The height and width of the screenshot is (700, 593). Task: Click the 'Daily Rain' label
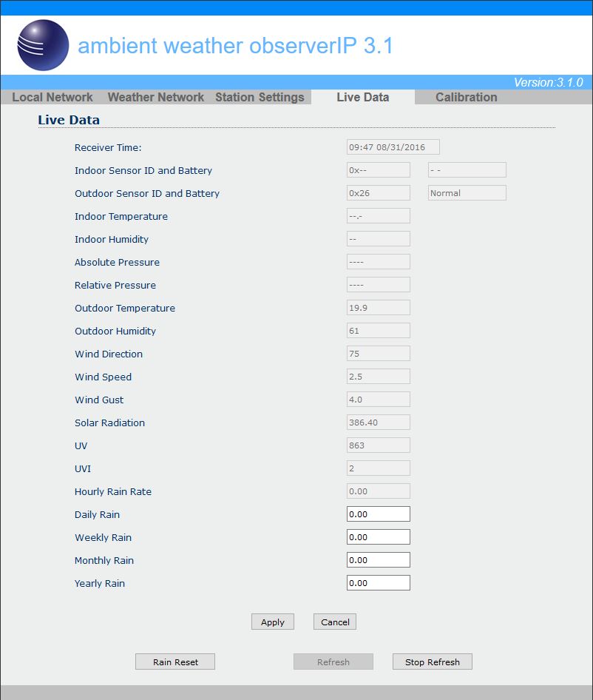98,515
